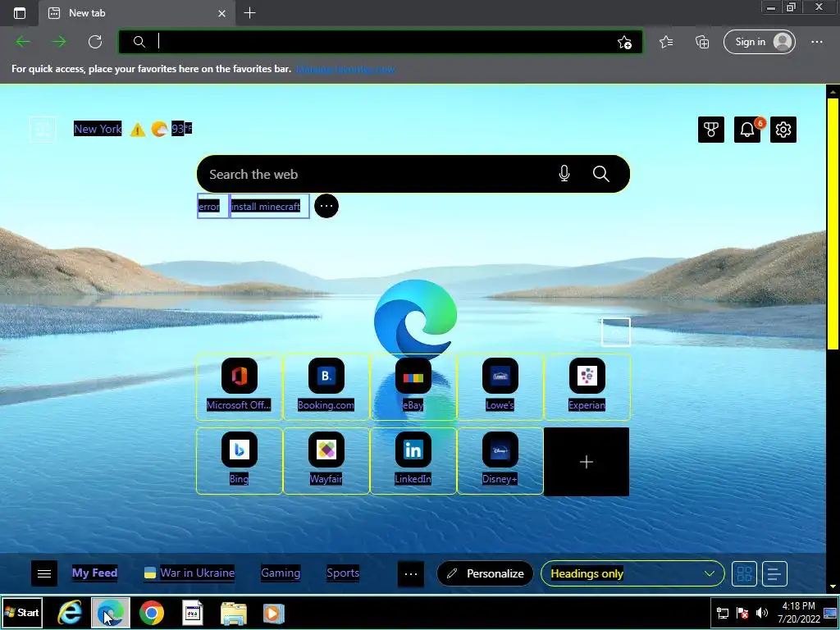Click install minecraft suggested search

point(269,206)
